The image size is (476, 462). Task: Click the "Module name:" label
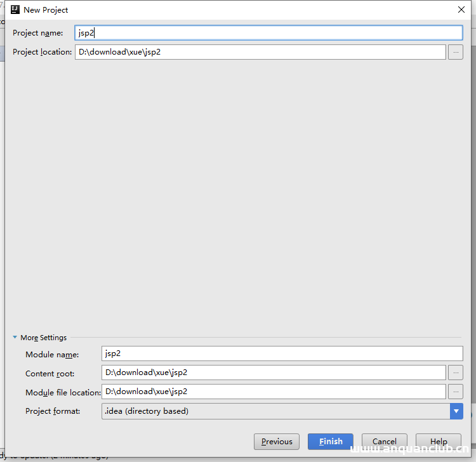click(x=52, y=355)
